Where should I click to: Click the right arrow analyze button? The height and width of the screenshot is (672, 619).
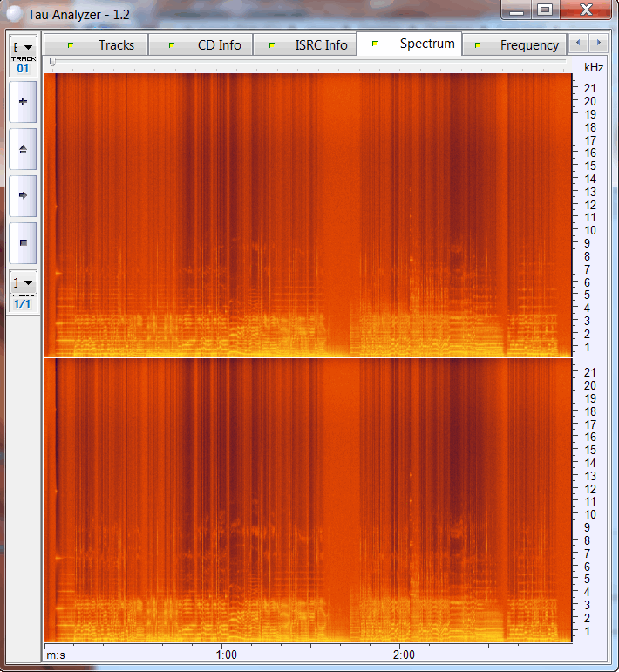23,196
